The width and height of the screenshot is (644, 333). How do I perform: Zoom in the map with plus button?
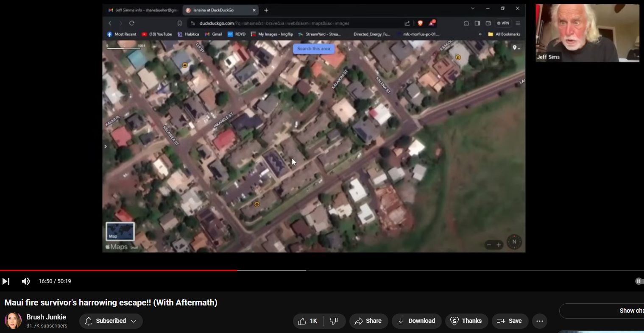tap(499, 245)
